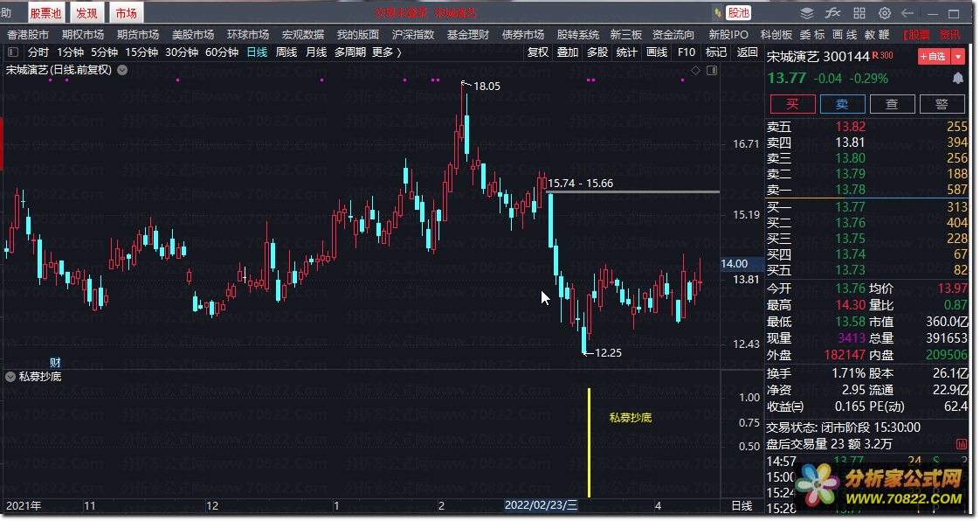Add stock with the +自选 button
The image size is (980, 521).
click(934, 56)
